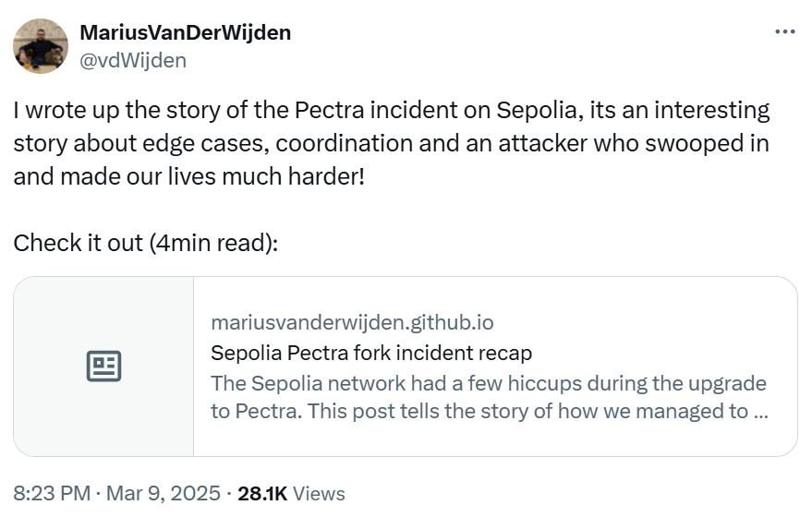Click the tweet line starting "I wrote up"
The image size is (812, 517).
tap(391, 111)
